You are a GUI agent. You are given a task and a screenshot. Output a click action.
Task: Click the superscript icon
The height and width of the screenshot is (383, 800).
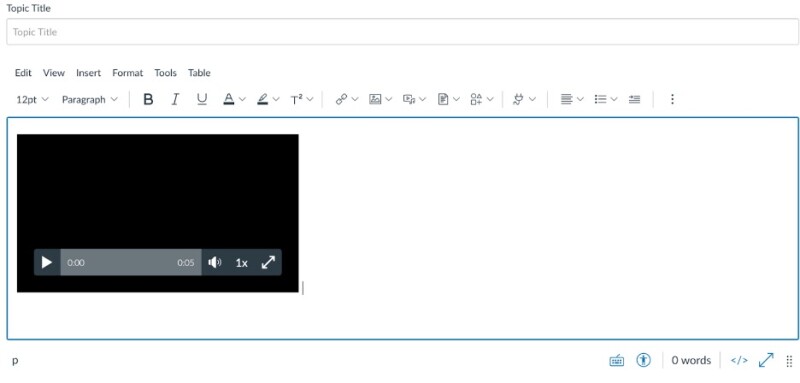coord(297,99)
